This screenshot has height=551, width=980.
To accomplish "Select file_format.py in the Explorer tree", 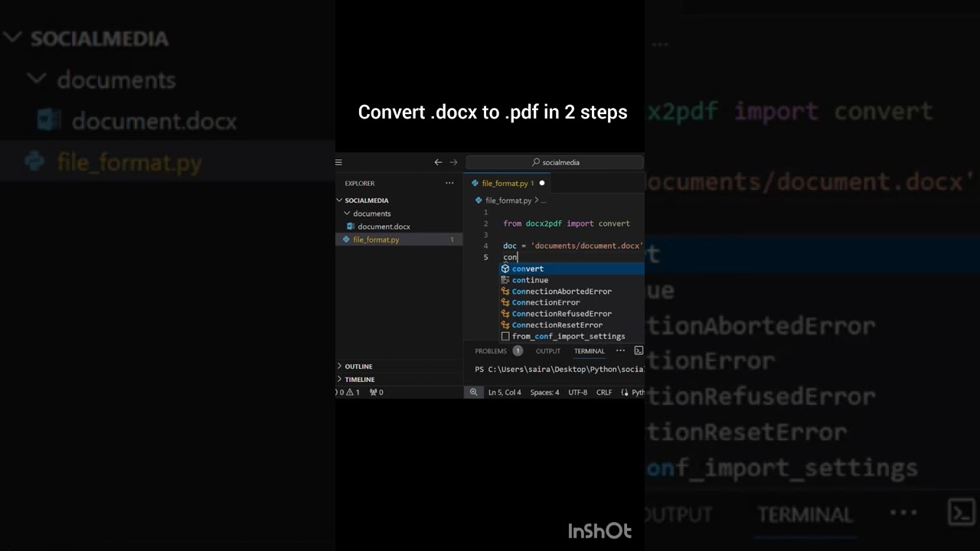I will [x=399, y=240].
